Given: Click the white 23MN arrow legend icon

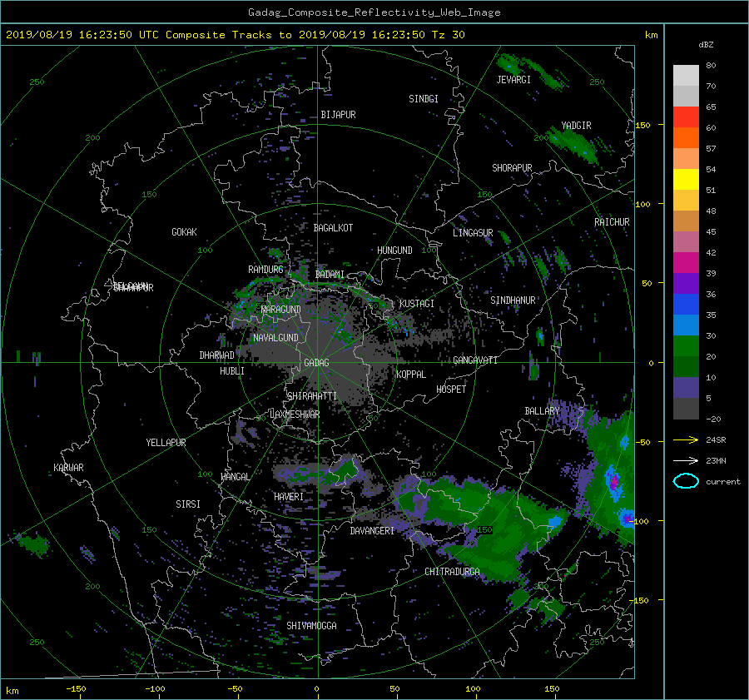Looking at the screenshot, I should pos(686,460).
